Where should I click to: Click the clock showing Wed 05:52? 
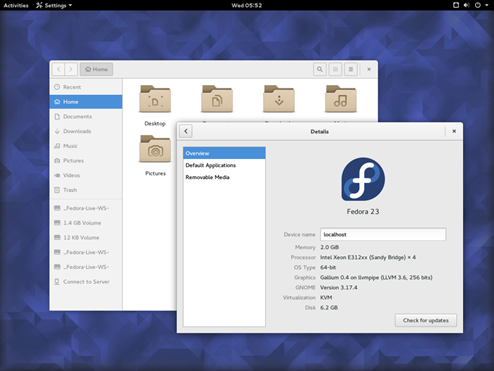247,5
